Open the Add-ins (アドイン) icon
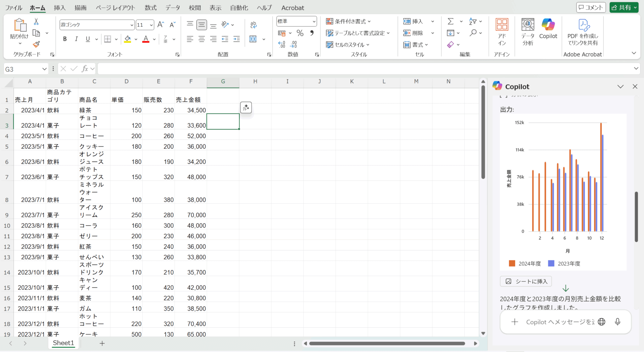Screen dimensions: 644x352 point(502,31)
